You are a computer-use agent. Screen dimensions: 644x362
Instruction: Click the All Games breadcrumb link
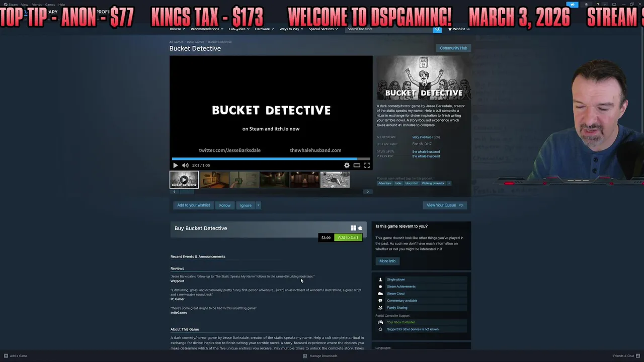[x=176, y=42]
